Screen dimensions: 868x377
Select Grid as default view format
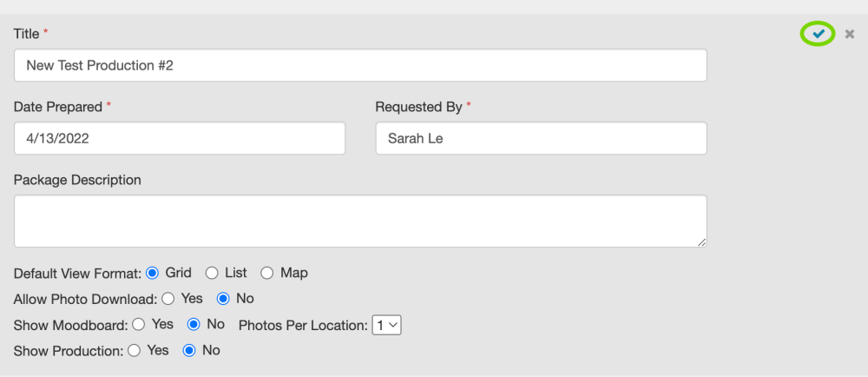[x=153, y=273]
